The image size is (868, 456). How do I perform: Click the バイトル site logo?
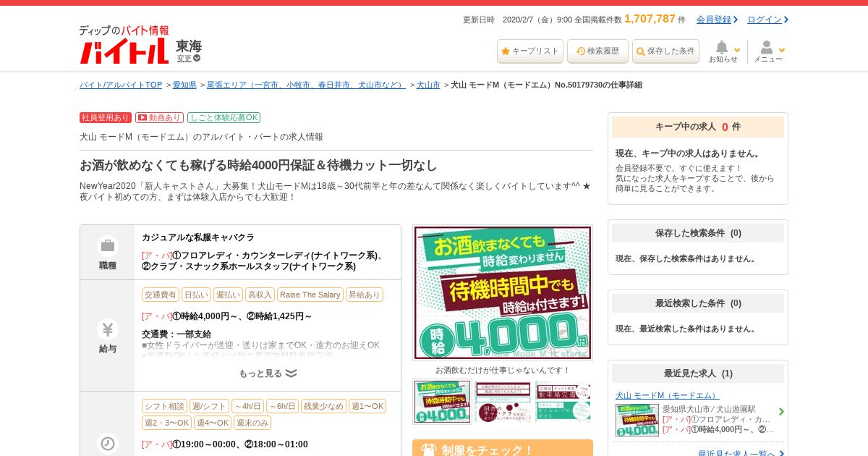coord(124,45)
